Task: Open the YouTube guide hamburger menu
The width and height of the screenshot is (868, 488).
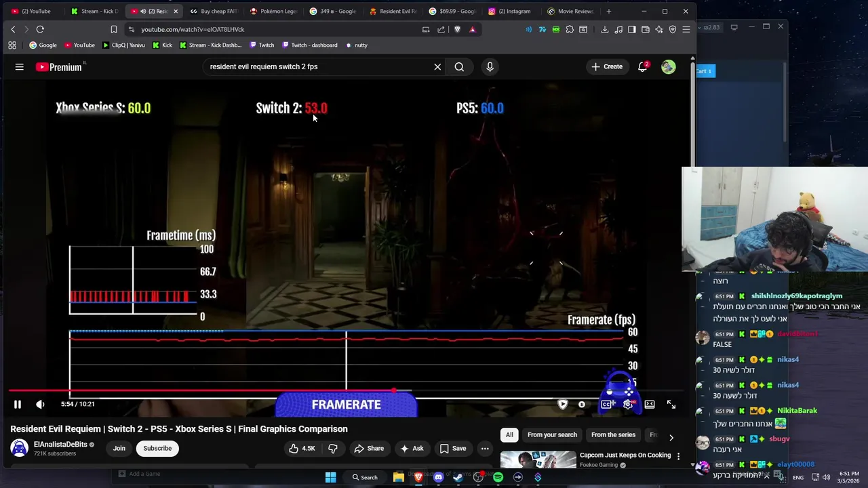Action: 19,66
